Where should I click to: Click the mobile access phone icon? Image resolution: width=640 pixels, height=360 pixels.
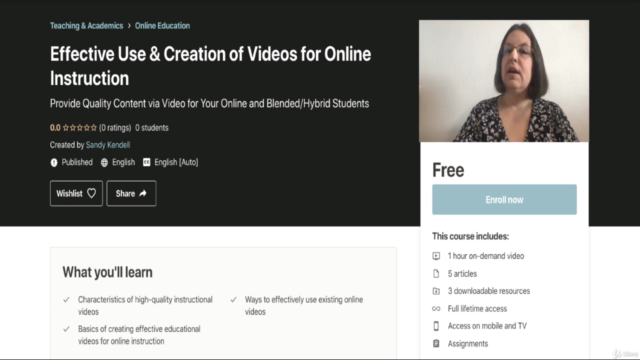coord(436,326)
